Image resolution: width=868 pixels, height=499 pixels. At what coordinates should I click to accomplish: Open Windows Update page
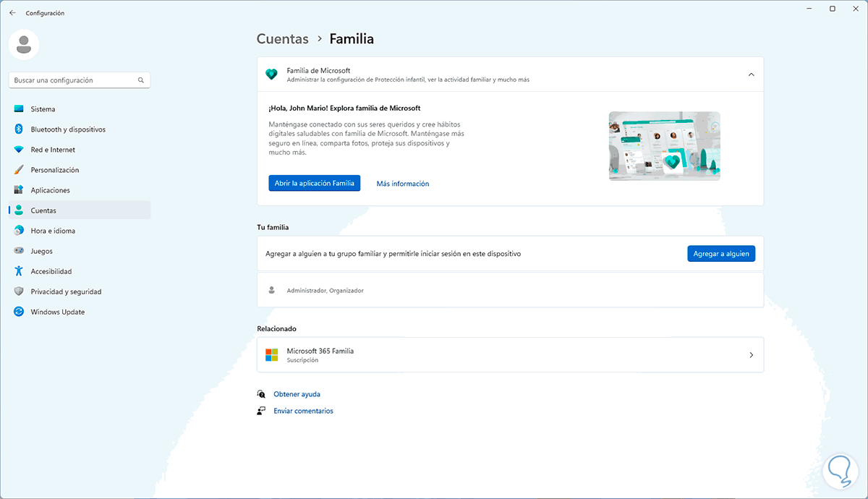(x=80, y=312)
